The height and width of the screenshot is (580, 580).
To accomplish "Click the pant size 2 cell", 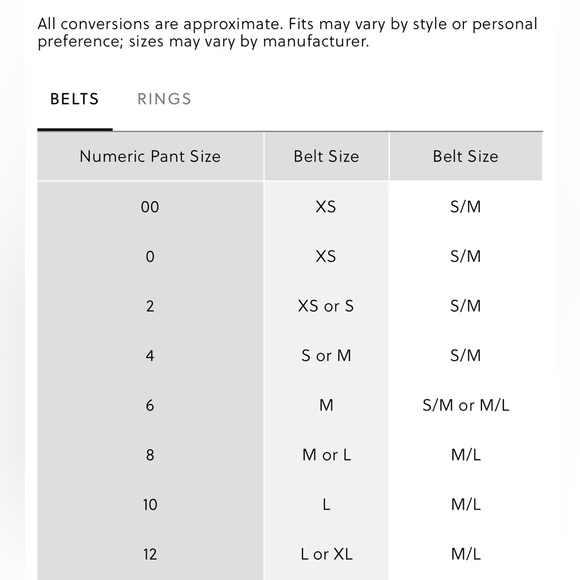I will [150, 306].
